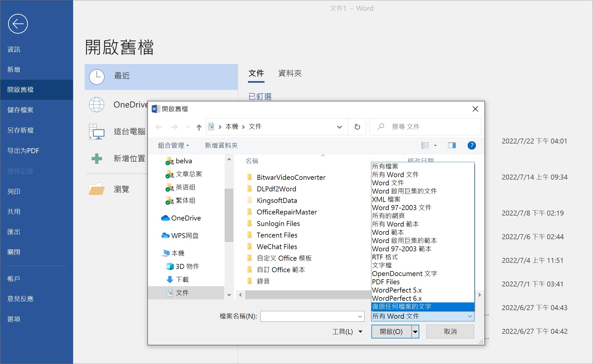Click the green plus Add Place icon

[96, 159]
